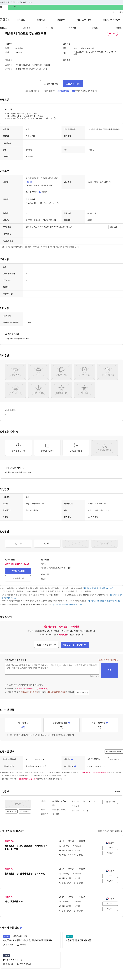Click the 이메일 지원 button
The height and width of the screenshot is (980, 123).
tap(18, 578)
